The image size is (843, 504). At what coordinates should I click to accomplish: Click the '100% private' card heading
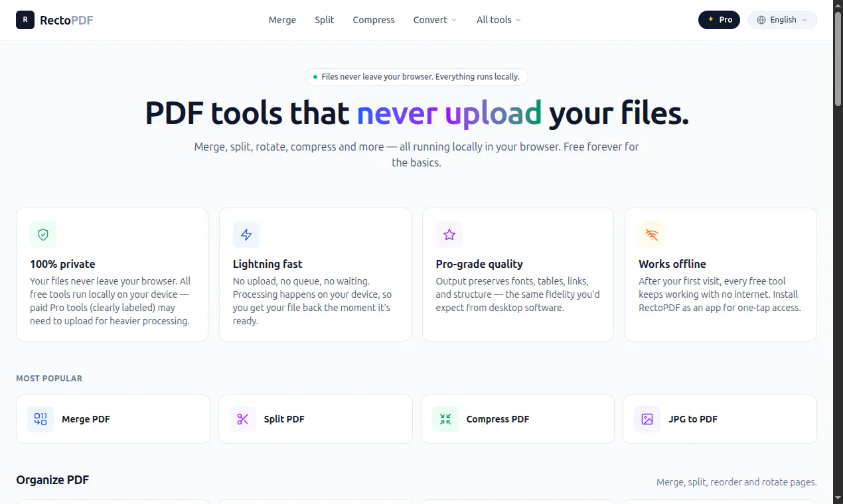click(x=62, y=264)
